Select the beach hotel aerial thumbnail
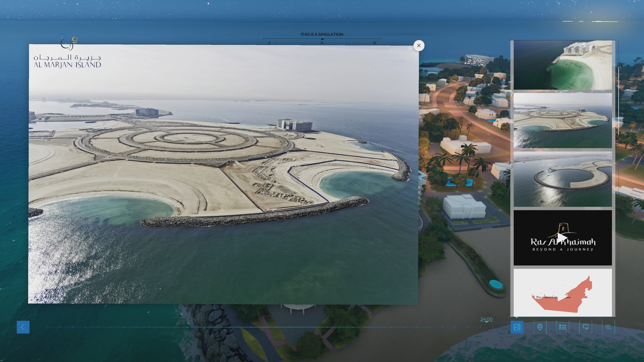The height and width of the screenshot is (362, 644). tap(562, 65)
